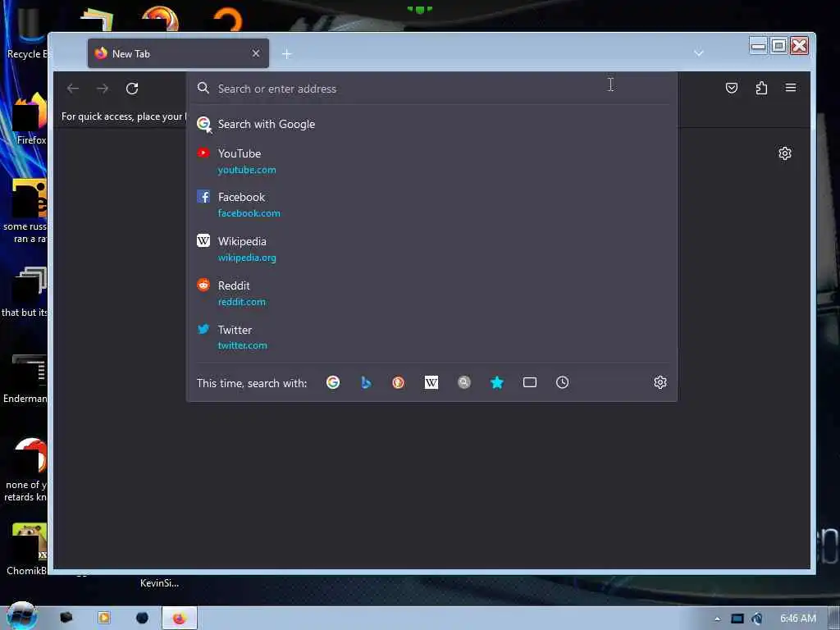Click the 6:46 AM taskbar clock
The image size is (840, 630).
798,619
